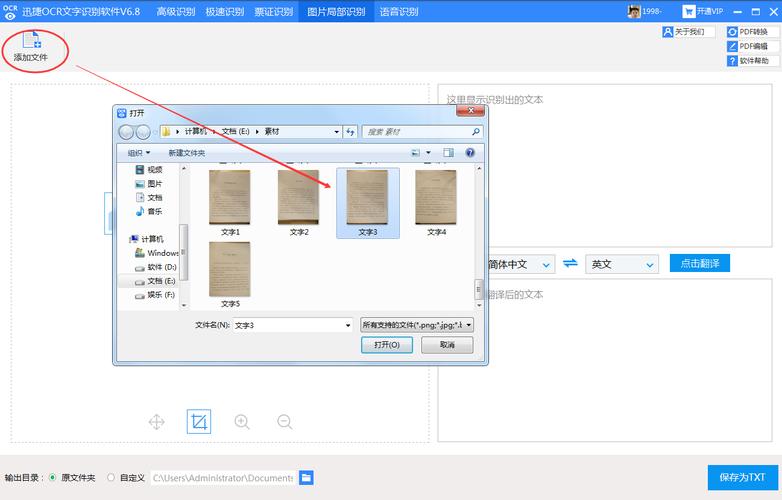Switch to the 票证识别 tab

pos(273,11)
